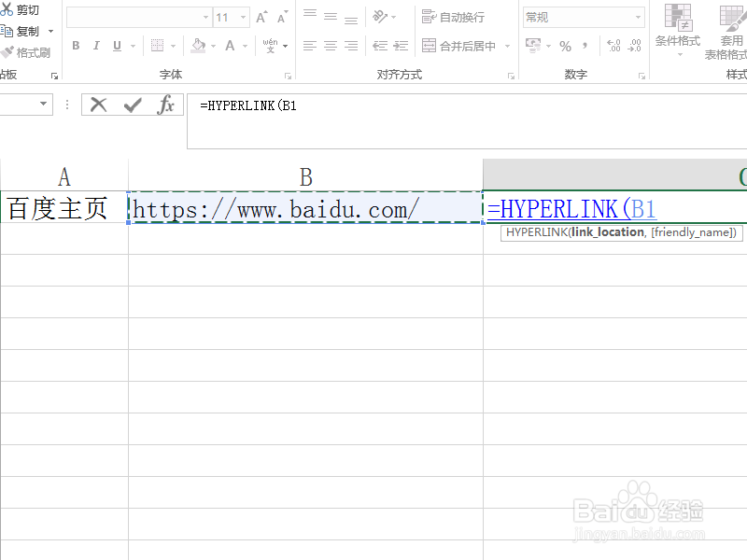Open text orientation button
Image resolution: width=747 pixels, height=560 pixels.
(380, 17)
